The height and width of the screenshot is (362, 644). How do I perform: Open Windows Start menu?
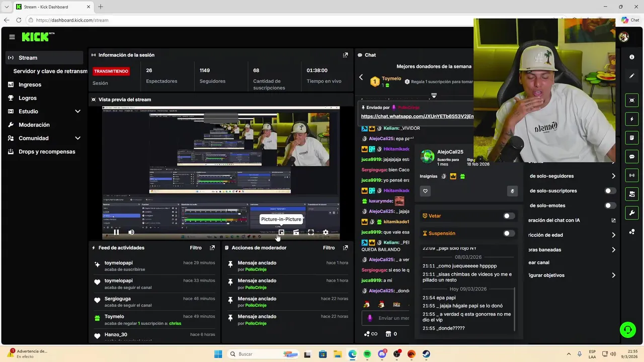[x=218, y=354]
